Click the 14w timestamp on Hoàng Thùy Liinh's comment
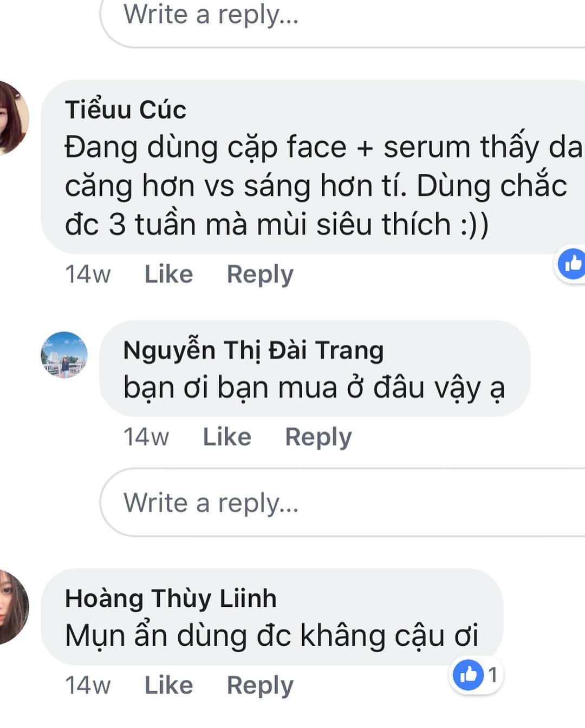This screenshot has height=728, width=585. tap(88, 685)
